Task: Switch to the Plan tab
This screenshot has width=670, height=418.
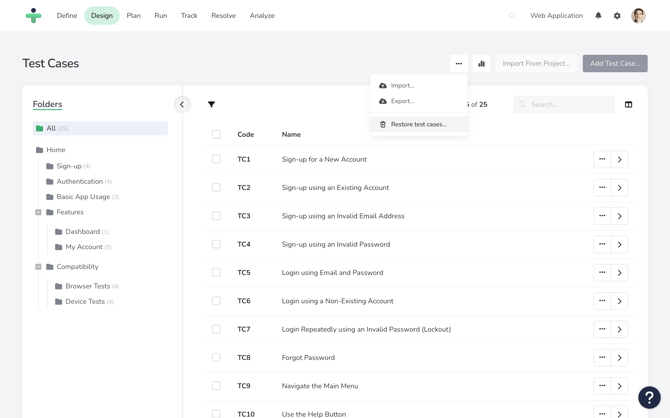Action: (x=133, y=16)
